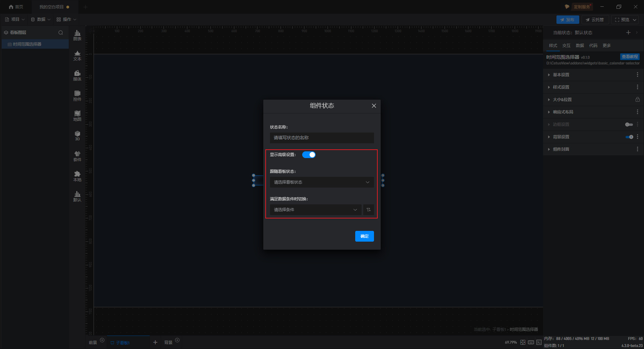Switch to the 数据 properties tab
The image size is (644, 349).
click(x=580, y=46)
